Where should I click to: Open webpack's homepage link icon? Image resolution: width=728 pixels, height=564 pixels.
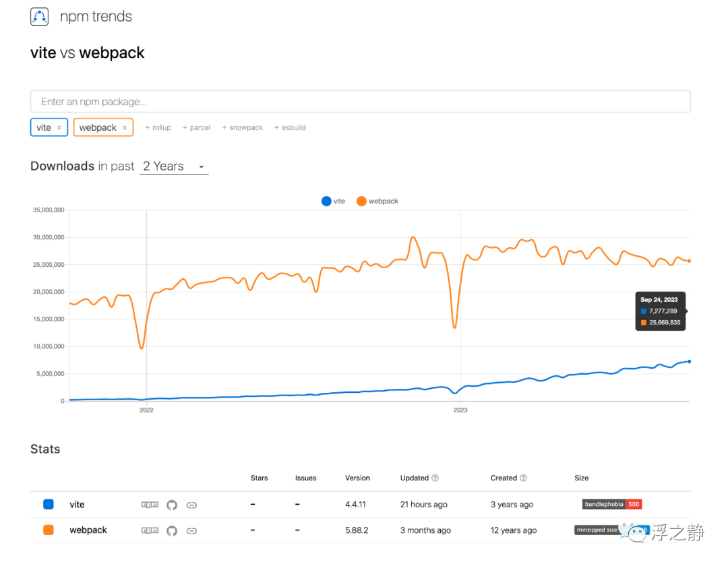click(191, 530)
